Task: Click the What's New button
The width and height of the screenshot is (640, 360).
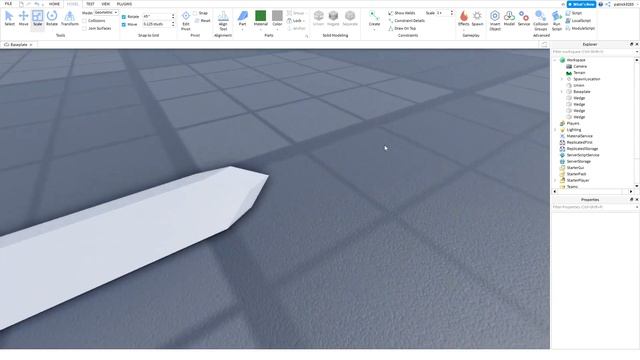Action: pos(581,4)
